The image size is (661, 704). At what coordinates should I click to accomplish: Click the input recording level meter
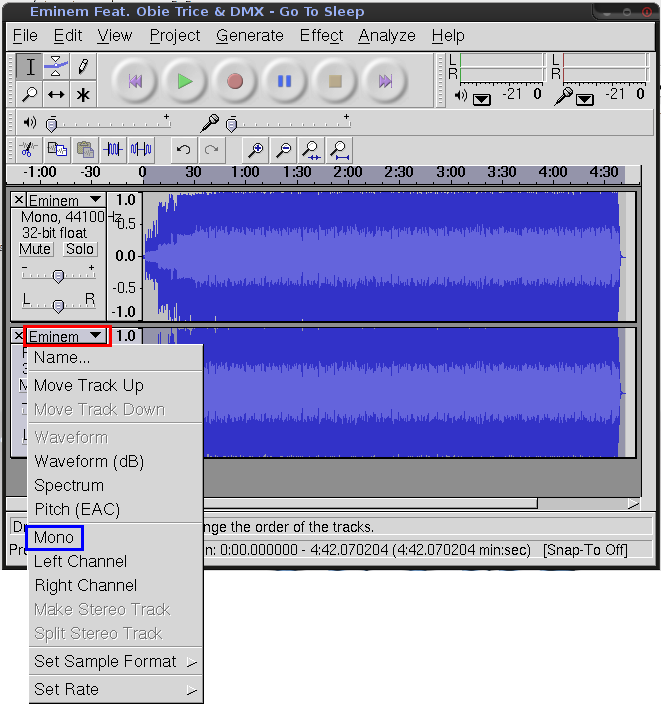coord(605,67)
